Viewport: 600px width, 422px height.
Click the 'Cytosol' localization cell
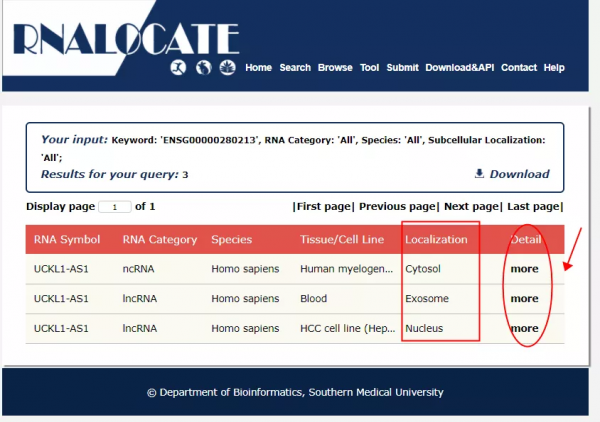tap(423, 269)
